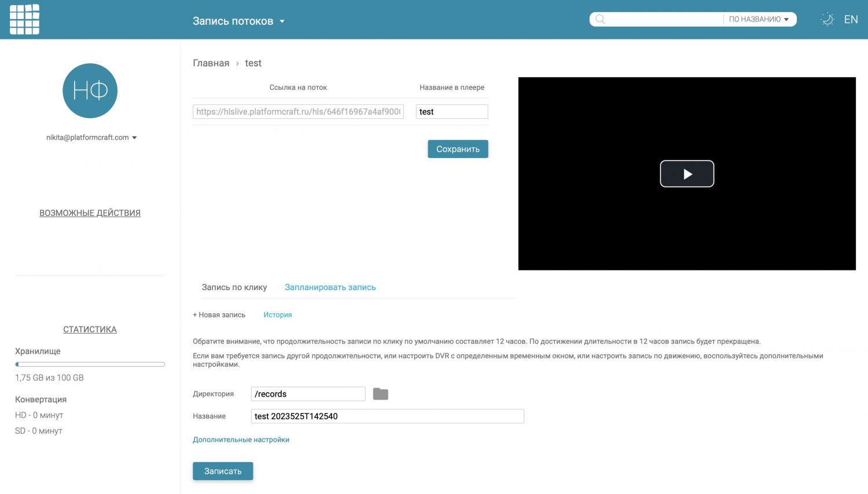Go to Главная breadcrumb link
Viewport: 868px width, 494px height.
[211, 63]
